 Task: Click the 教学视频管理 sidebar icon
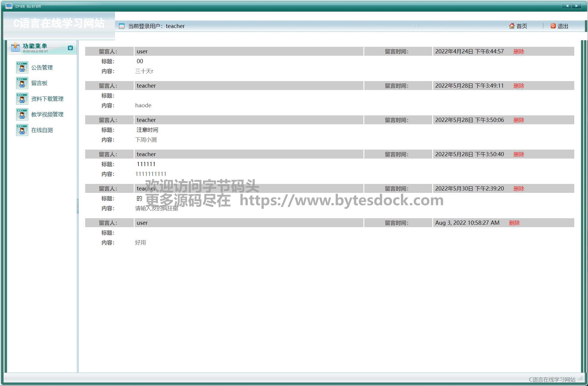pyautogui.click(x=22, y=114)
